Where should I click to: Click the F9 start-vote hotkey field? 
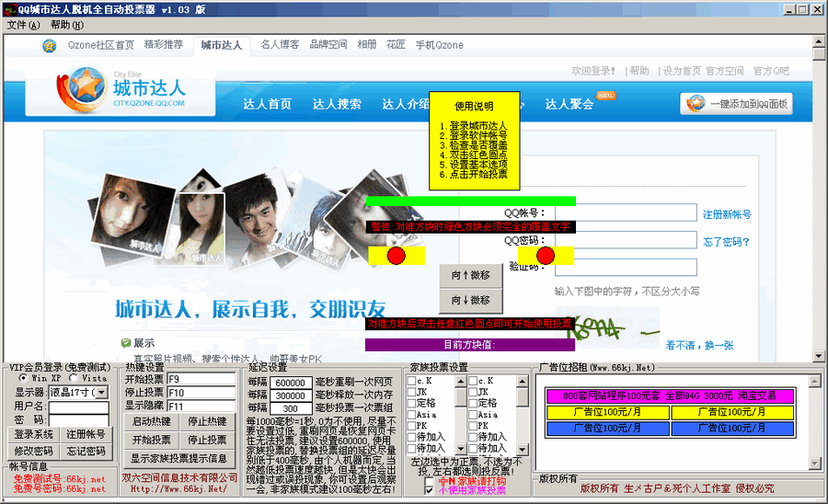click(x=201, y=379)
